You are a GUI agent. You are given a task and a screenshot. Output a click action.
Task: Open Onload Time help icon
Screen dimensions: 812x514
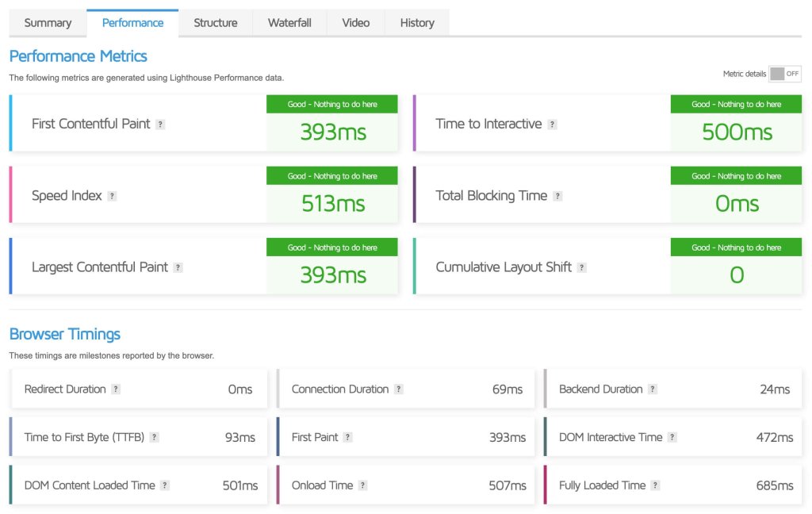click(x=363, y=485)
